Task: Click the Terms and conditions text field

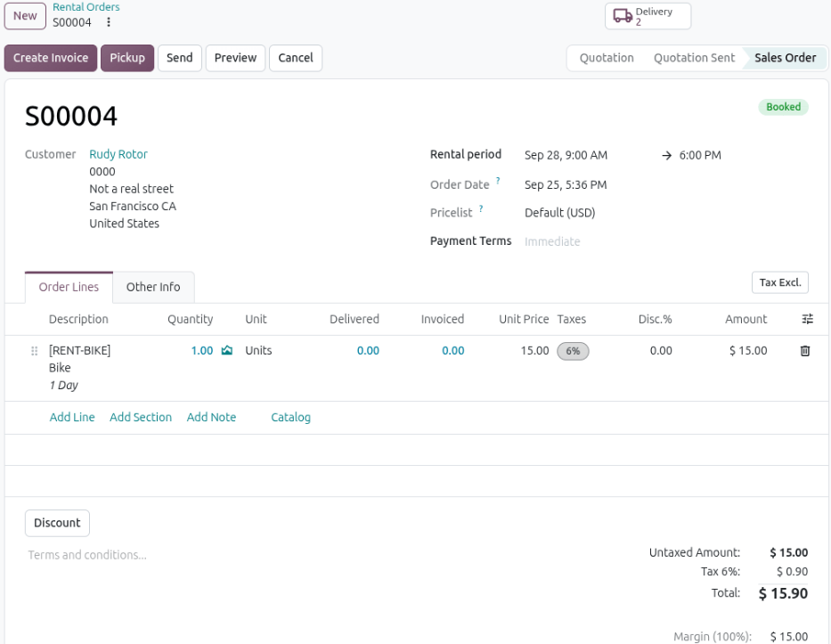Action: [87, 555]
